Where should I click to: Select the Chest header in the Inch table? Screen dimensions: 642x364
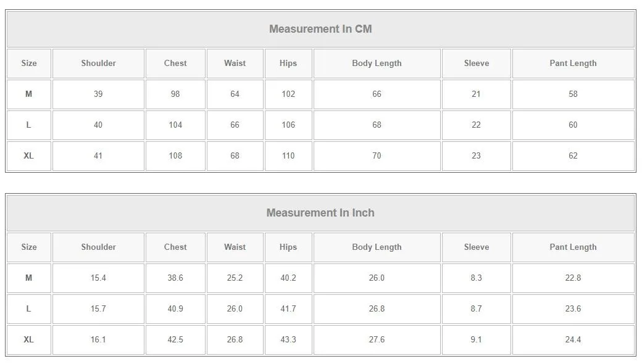pyautogui.click(x=175, y=247)
